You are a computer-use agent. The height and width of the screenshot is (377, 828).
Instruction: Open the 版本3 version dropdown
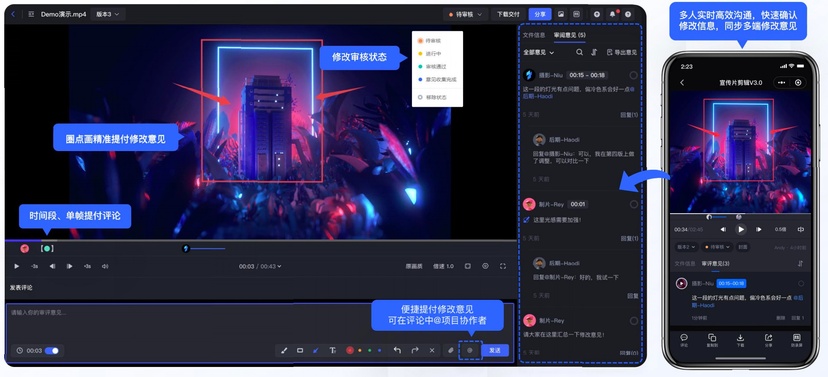pyautogui.click(x=108, y=14)
